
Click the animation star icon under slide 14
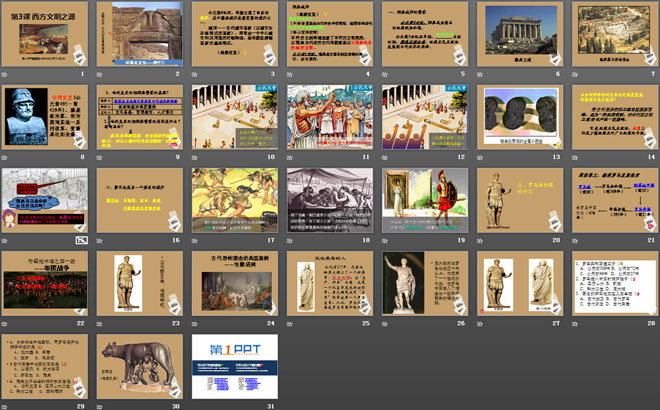[575, 157]
